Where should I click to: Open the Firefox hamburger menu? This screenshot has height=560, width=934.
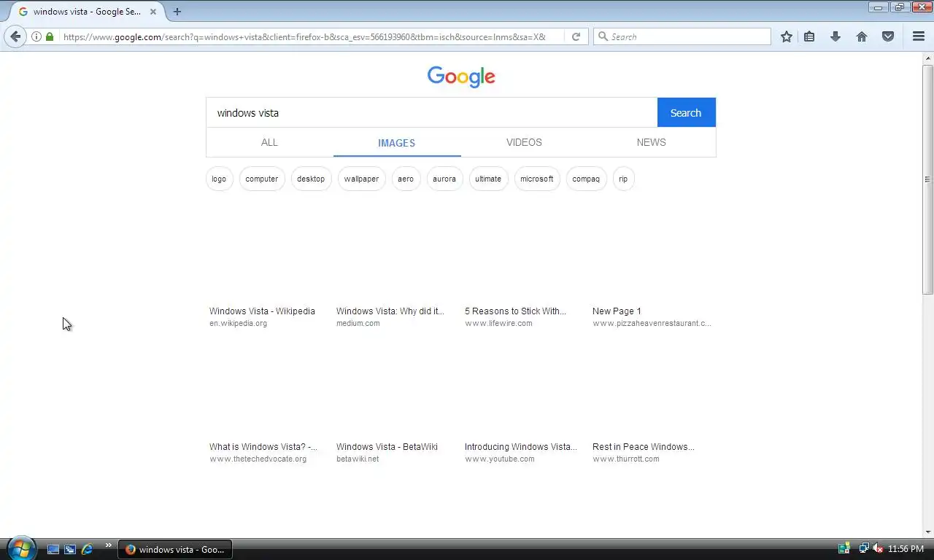[919, 36]
